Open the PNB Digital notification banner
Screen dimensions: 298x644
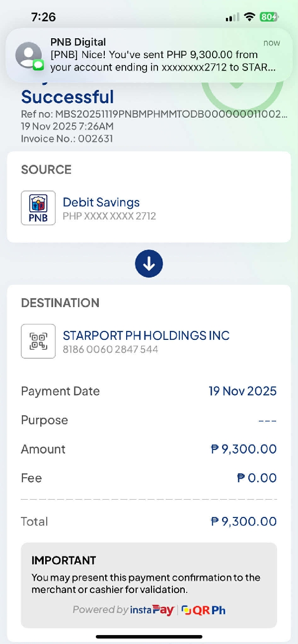click(x=149, y=55)
